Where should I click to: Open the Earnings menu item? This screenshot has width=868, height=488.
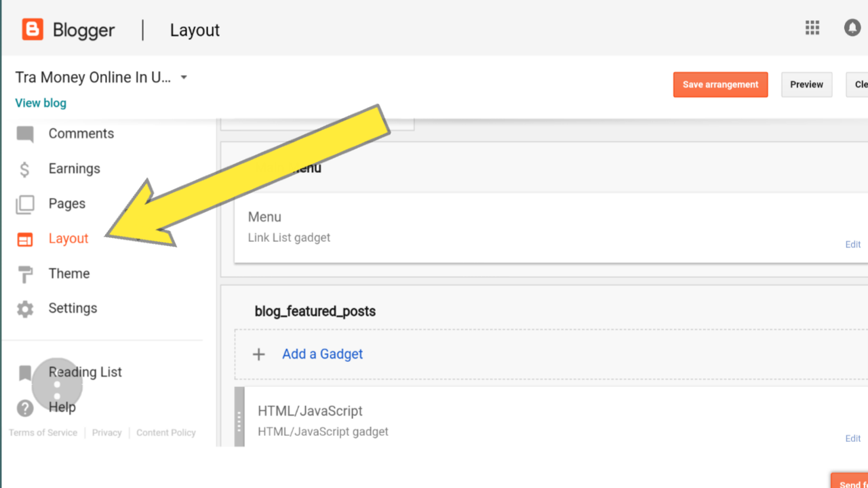click(74, 169)
